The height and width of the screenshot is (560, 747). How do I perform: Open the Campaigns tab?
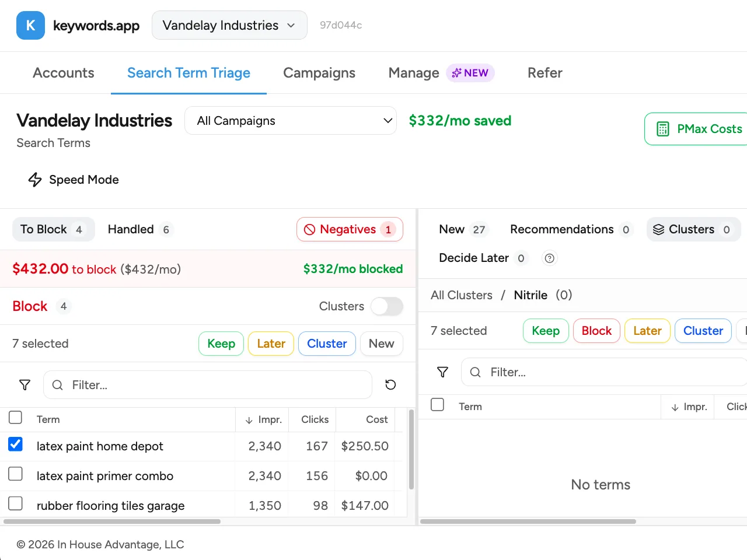click(319, 73)
